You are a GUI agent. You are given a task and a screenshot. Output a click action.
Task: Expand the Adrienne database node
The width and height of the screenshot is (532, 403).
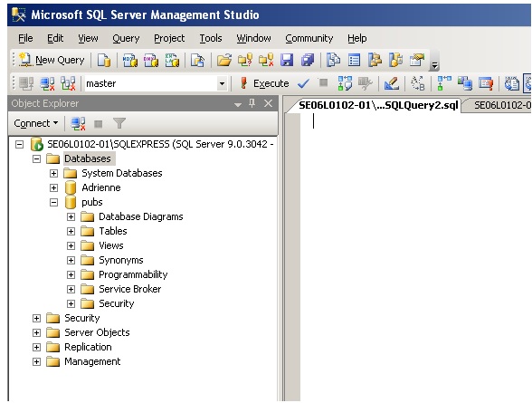53,187
